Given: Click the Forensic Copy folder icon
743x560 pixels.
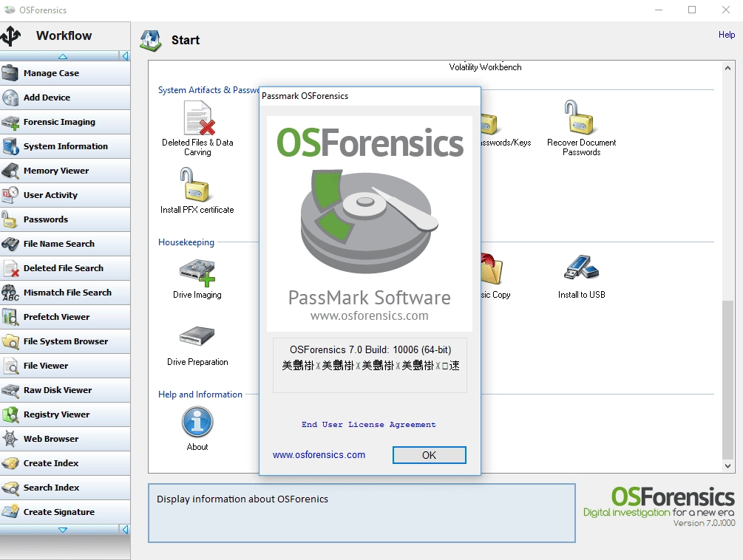Looking at the screenshot, I should (x=492, y=268).
